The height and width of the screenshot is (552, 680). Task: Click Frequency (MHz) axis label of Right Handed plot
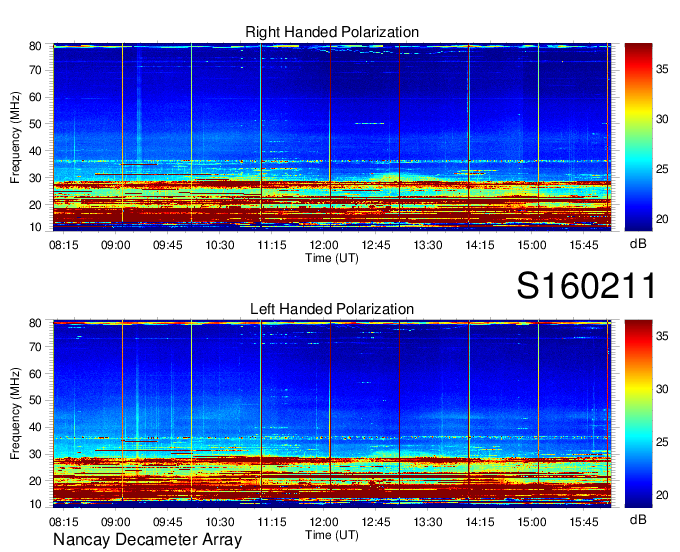click(15, 137)
